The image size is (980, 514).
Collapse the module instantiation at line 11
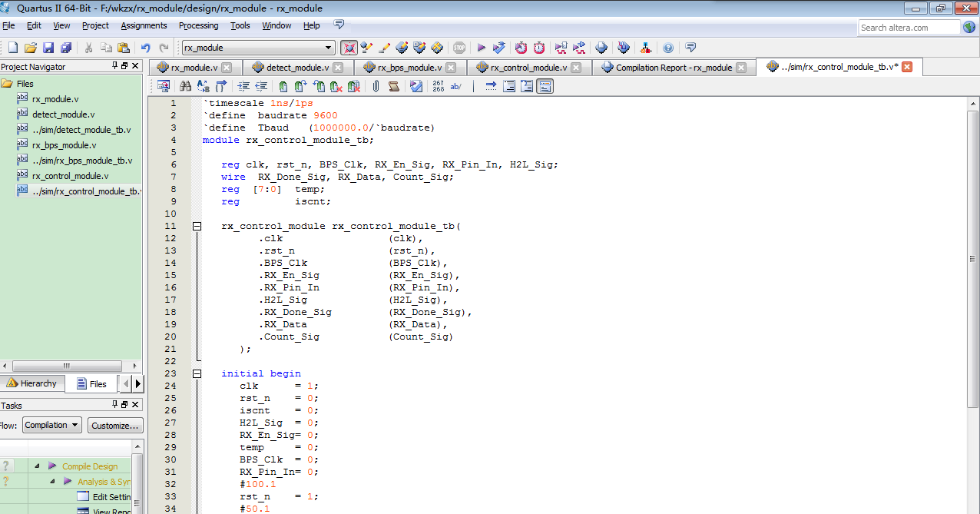point(197,225)
